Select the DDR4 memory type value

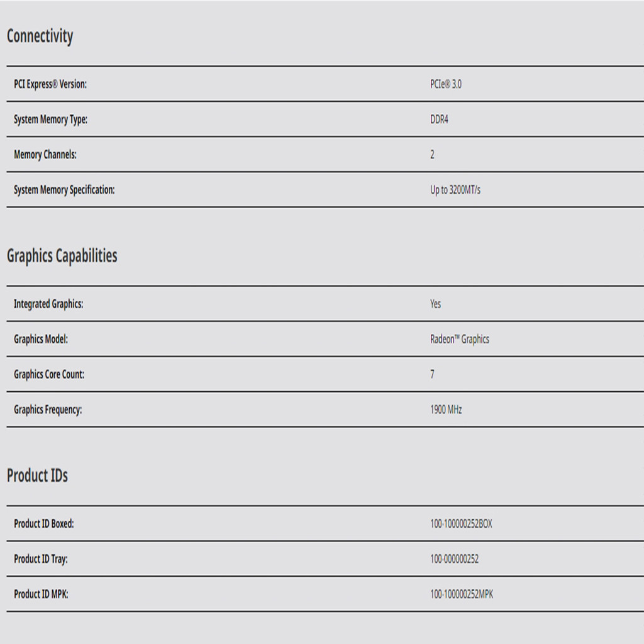(439, 119)
